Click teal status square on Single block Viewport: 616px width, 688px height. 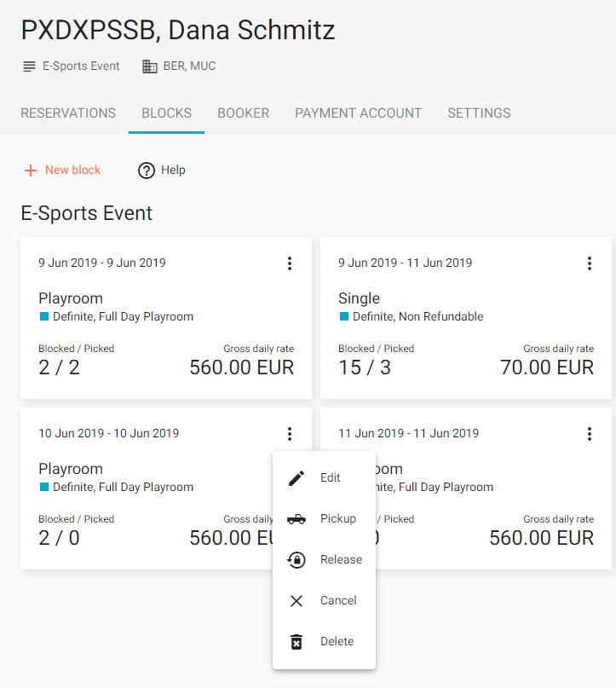tap(343, 316)
